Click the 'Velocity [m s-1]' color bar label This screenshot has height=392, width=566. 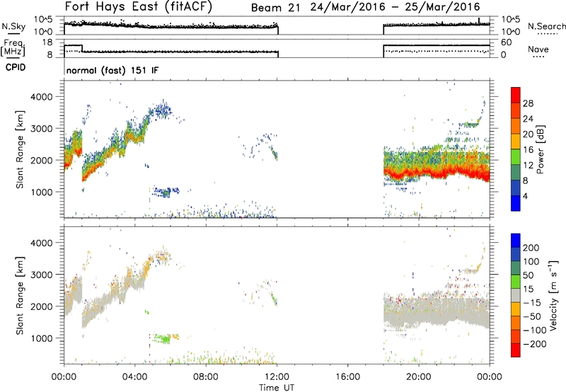pos(553,295)
